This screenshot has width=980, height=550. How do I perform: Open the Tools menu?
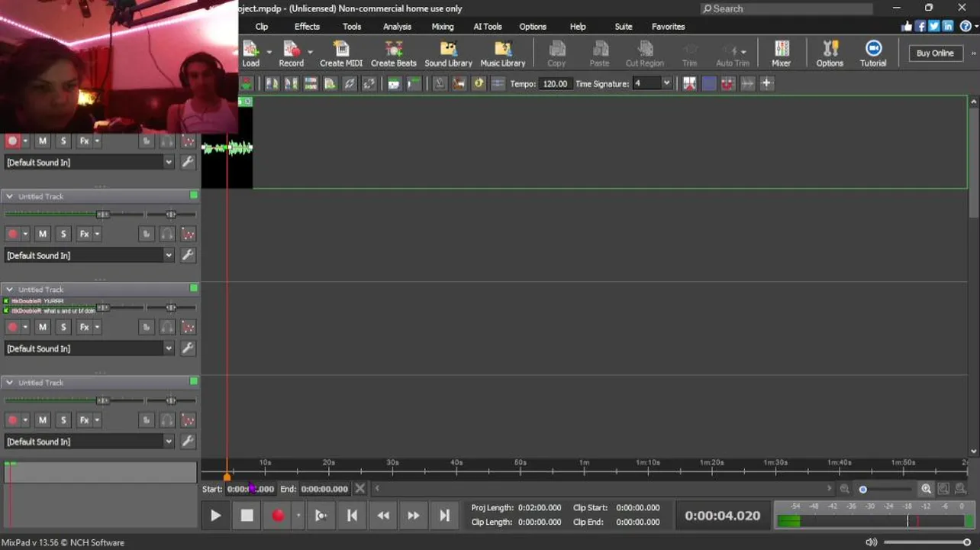pos(352,26)
